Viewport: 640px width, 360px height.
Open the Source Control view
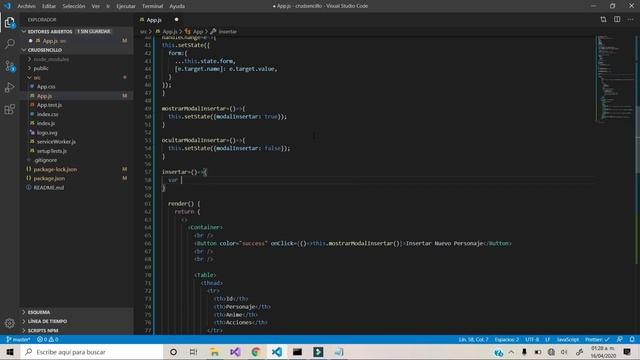point(9,66)
